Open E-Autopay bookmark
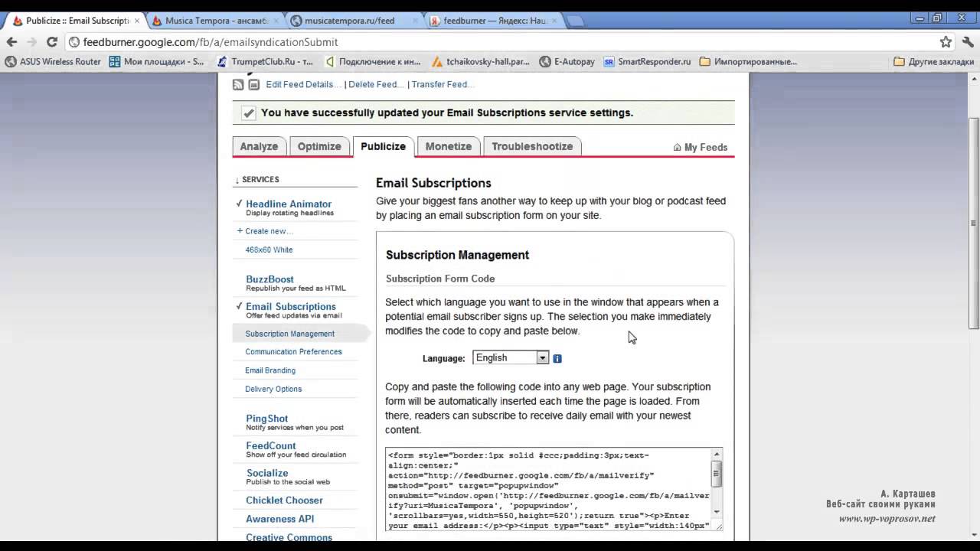This screenshot has height=551, width=980. pos(567,61)
